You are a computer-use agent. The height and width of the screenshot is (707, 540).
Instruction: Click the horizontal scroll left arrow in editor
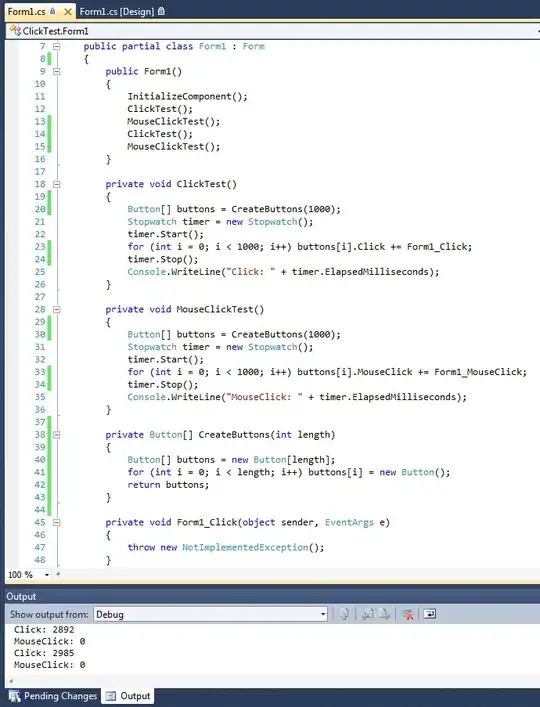[58, 574]
